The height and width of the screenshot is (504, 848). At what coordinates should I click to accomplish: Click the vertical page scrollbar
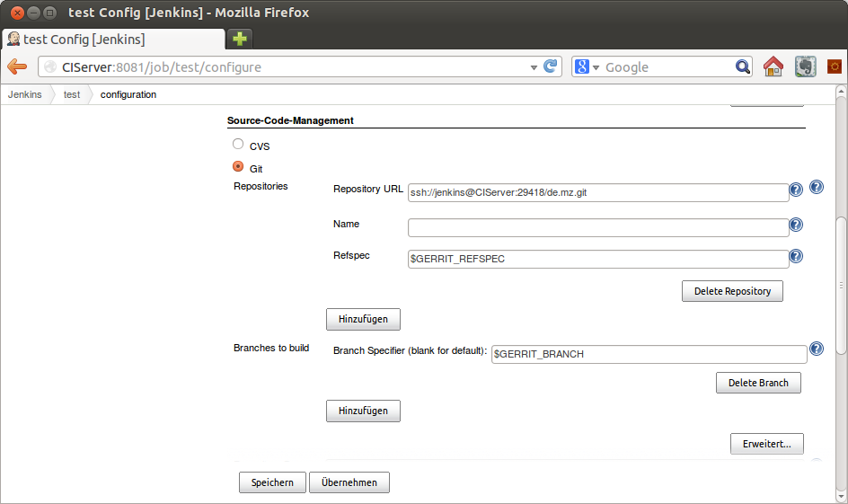[x=841, y=286]
